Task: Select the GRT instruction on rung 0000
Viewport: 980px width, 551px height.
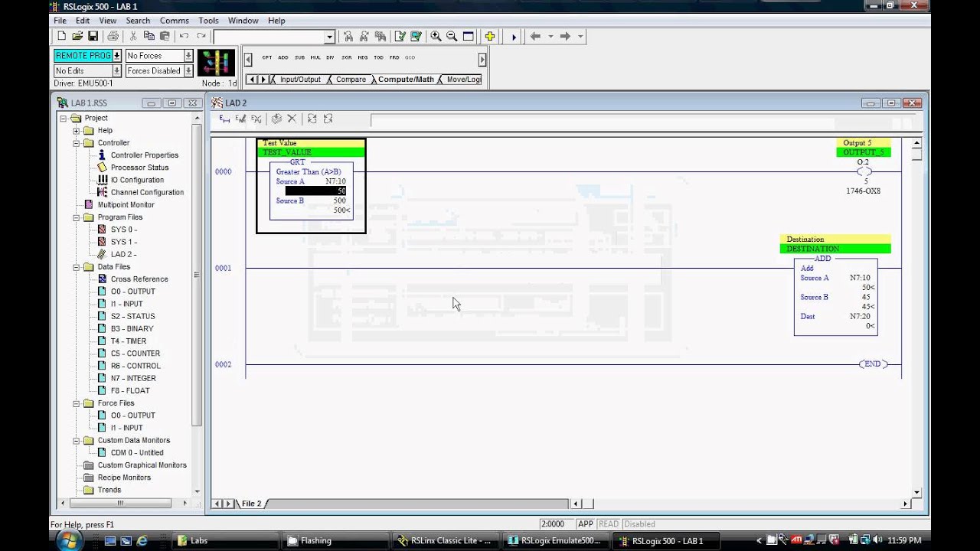Action: (x=311, y=190)
